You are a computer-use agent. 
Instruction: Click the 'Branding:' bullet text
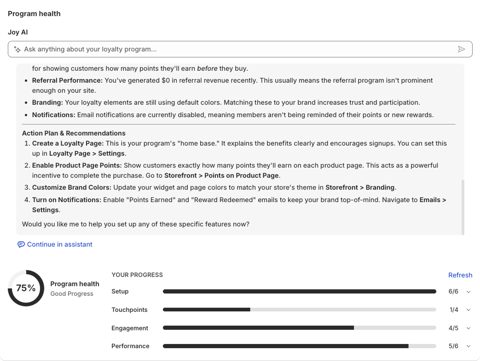coord(47,102)
